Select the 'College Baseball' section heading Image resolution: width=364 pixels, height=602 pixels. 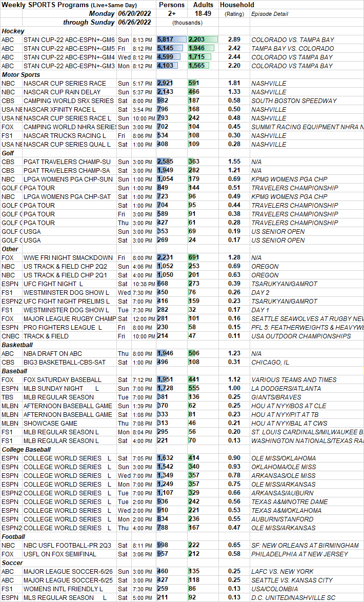tap(26, 450)
